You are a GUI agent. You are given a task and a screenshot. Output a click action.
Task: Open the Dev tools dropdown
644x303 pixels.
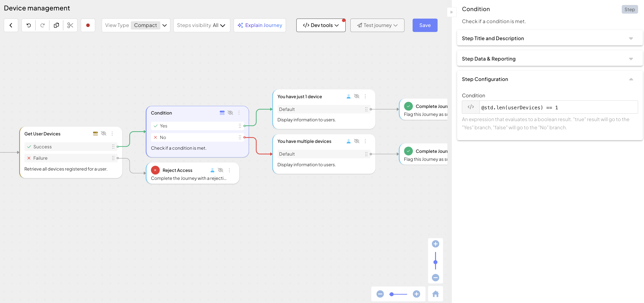(321, 25)
